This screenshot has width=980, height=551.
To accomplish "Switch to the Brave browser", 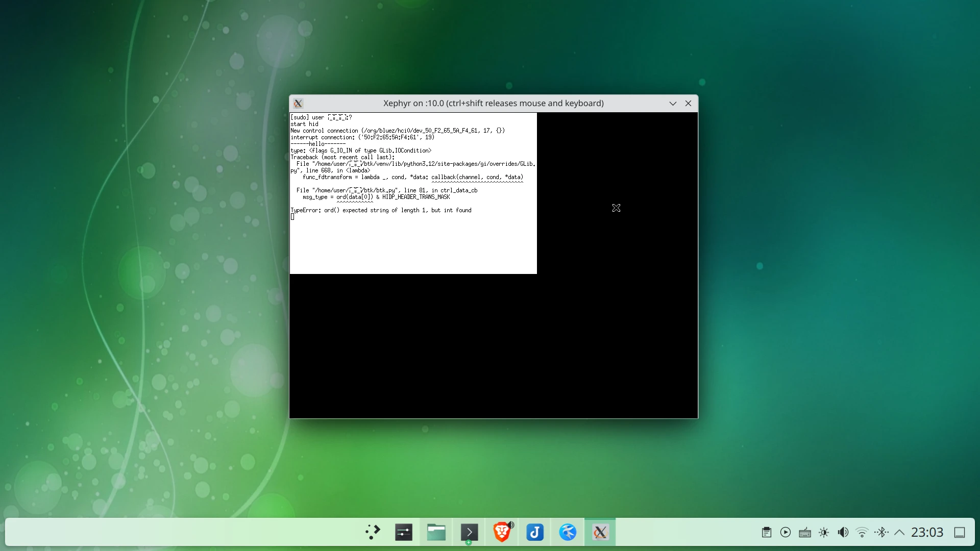I will coord(502,532).
